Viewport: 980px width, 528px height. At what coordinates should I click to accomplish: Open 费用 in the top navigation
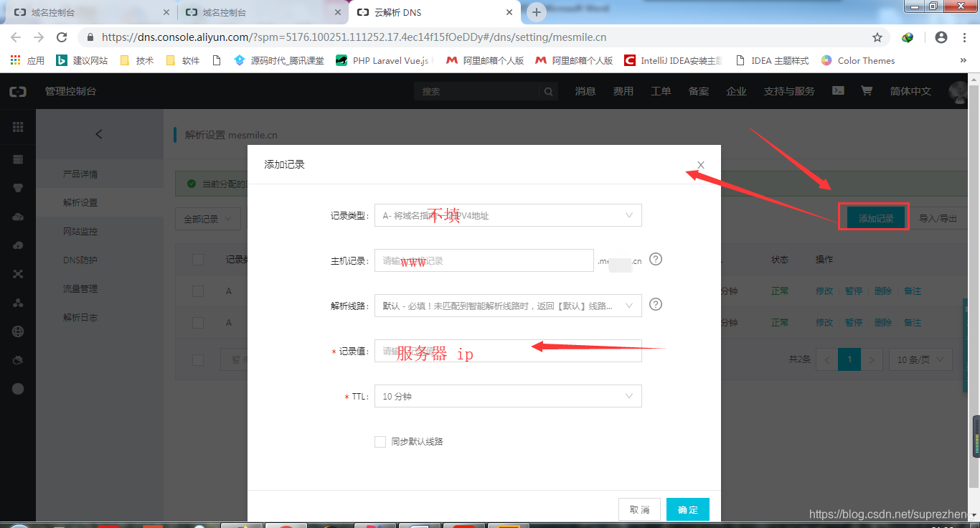pos(623,91)
